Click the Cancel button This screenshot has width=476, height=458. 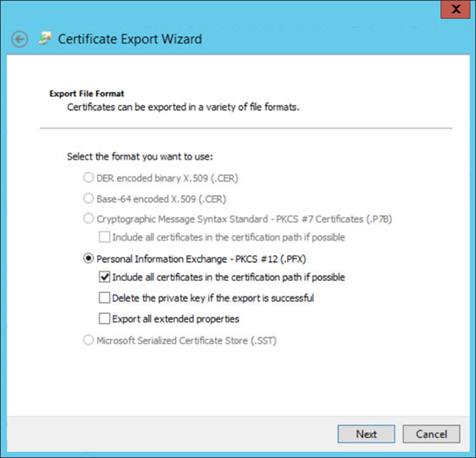(432, 434)
